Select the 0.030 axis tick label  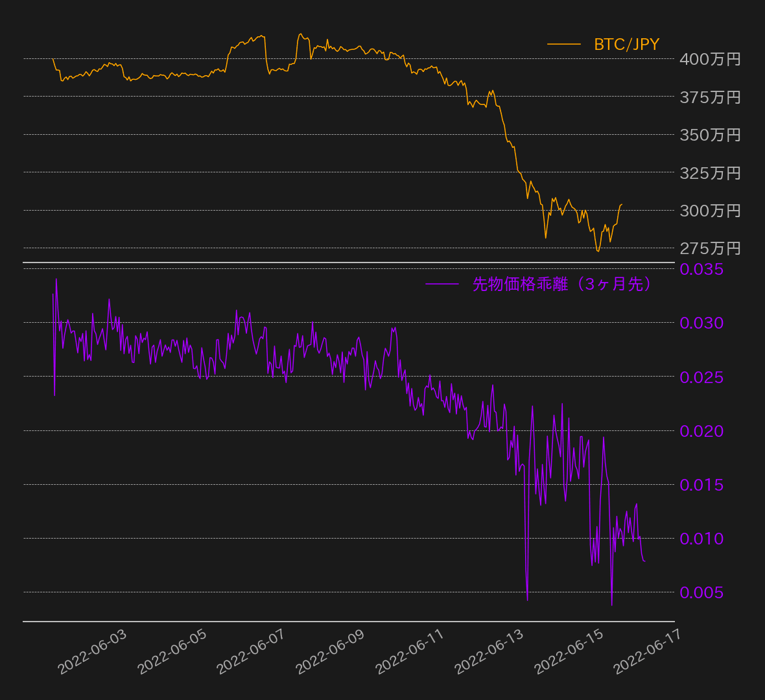pyautogui.click(x=701, y=323)
